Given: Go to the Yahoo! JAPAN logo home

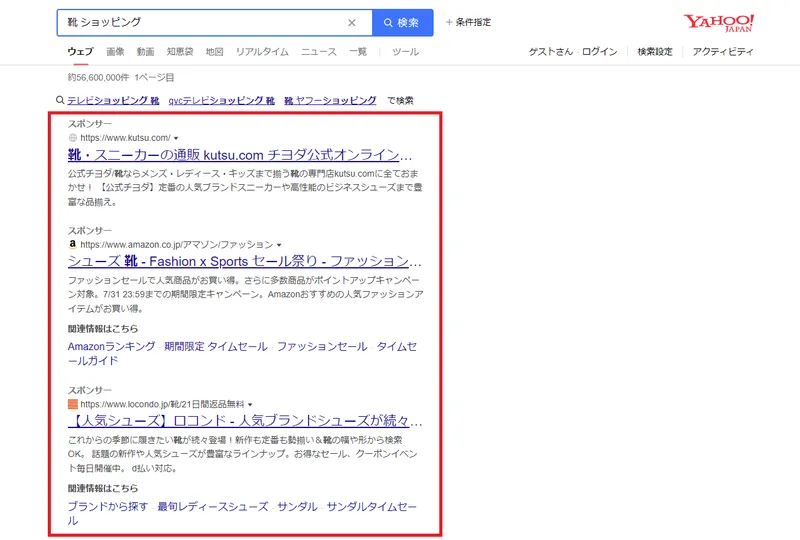Looking at the screenshot, I should coord(718,22).
